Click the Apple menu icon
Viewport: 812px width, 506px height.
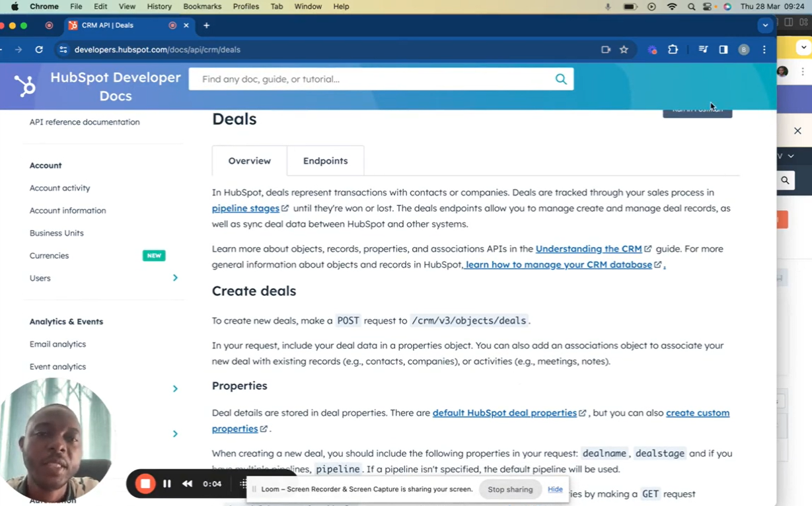tap(15, 7)
